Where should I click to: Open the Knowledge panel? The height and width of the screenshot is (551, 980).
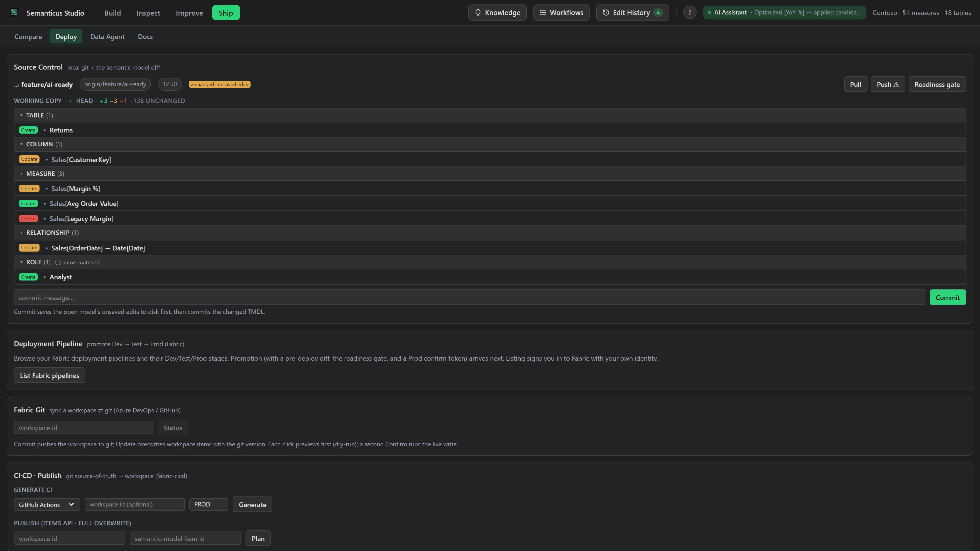pyautogui.click(x=497, y=13)
